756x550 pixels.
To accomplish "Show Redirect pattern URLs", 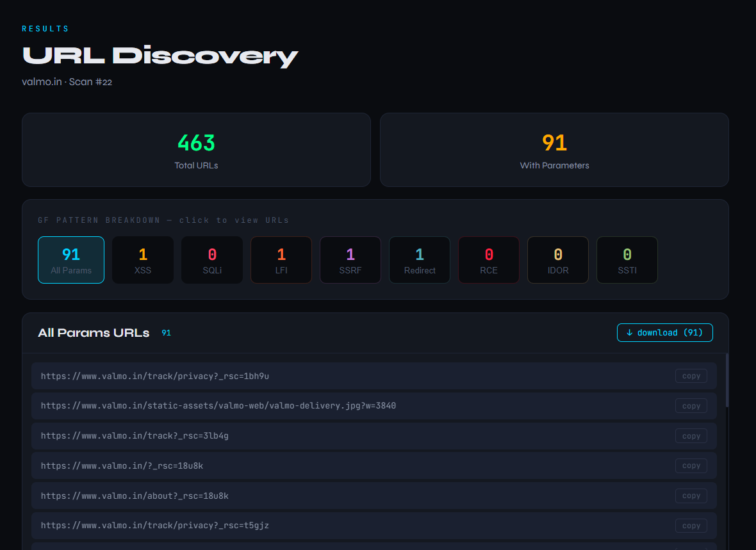I will [x=420, y=260].
